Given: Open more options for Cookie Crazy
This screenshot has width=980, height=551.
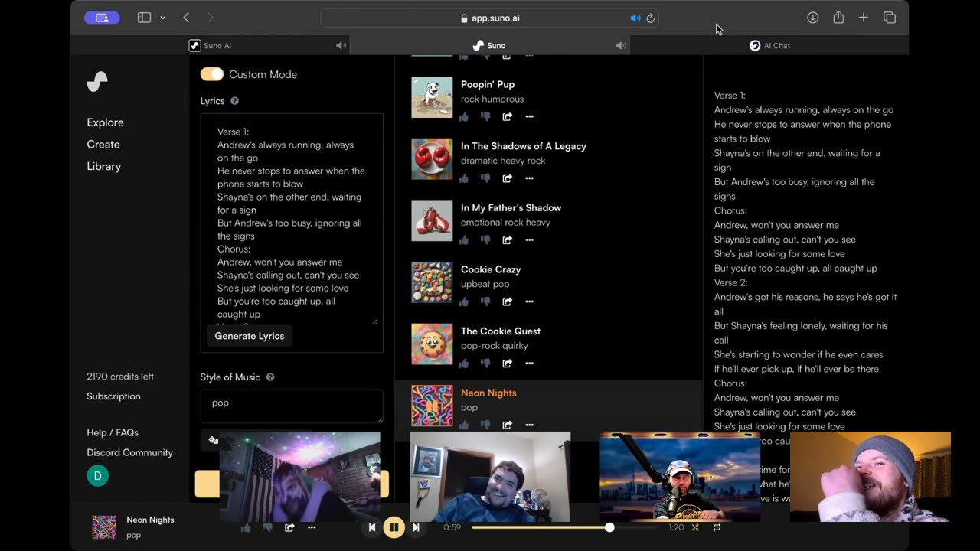Looking at the screenshot, I should (x=529, y=302).
